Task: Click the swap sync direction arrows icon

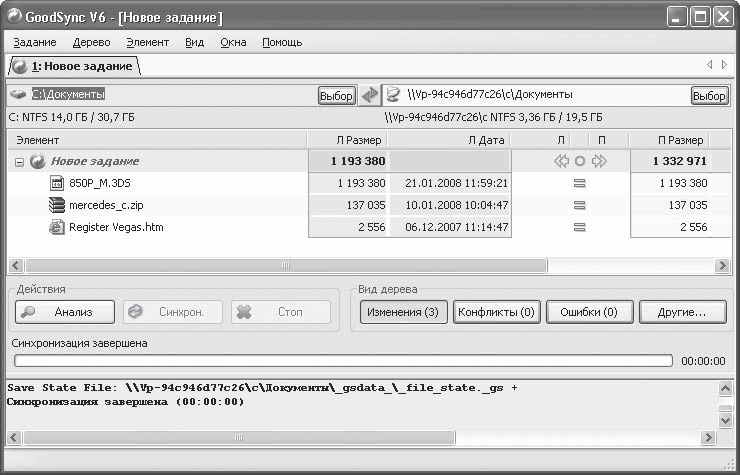Action: [x=370, y=95]
